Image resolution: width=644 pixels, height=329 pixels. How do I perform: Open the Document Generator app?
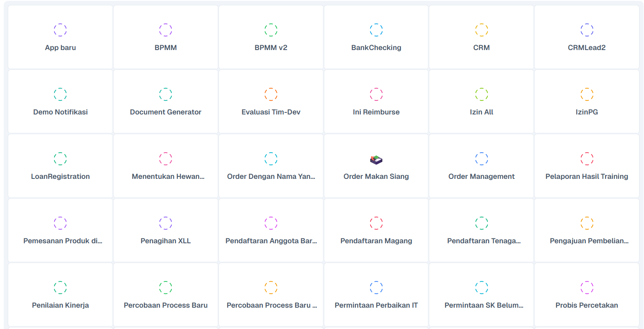166,102
